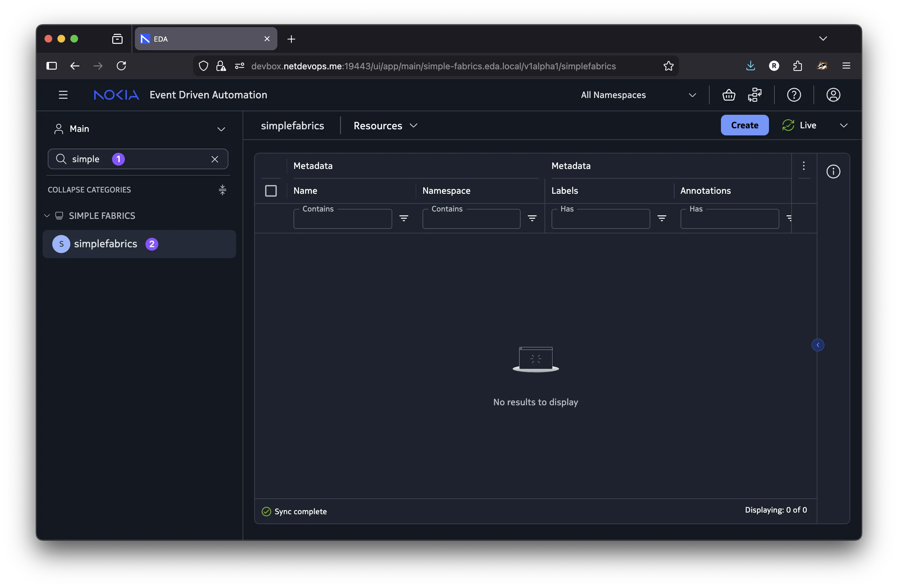Click the collapse categories arrows icon
Screen dimensions: 898x588
(222, 190)
